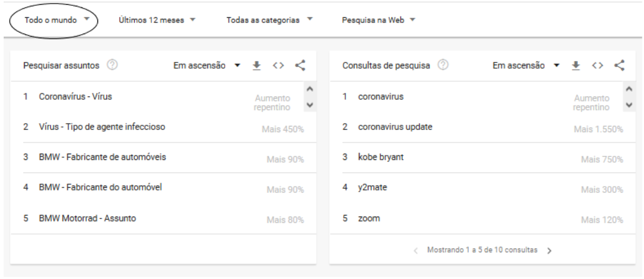The width and height of the screenshot is (644, 279).
Task: Download the Consultas de pesquisa data
Action: (576, 66)
